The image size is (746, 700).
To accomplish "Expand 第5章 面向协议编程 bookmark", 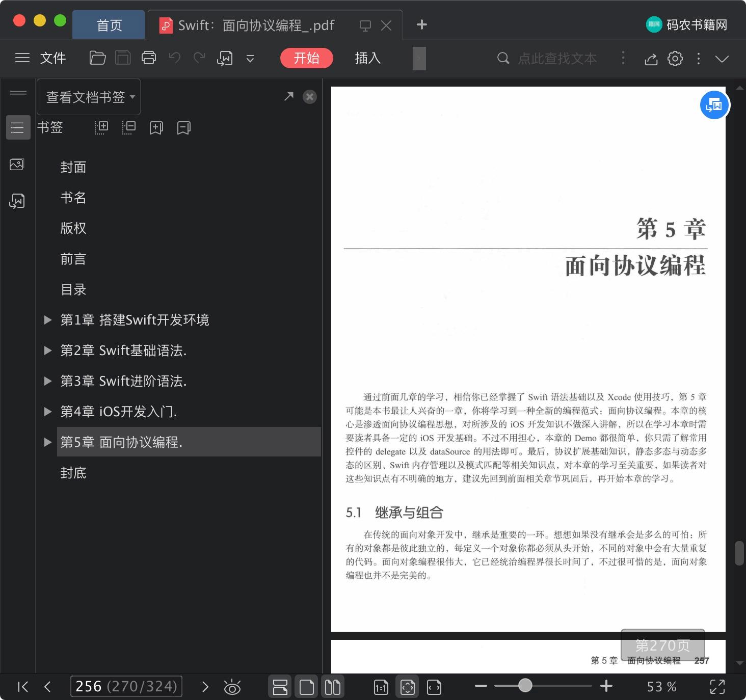I will (48, 442).
